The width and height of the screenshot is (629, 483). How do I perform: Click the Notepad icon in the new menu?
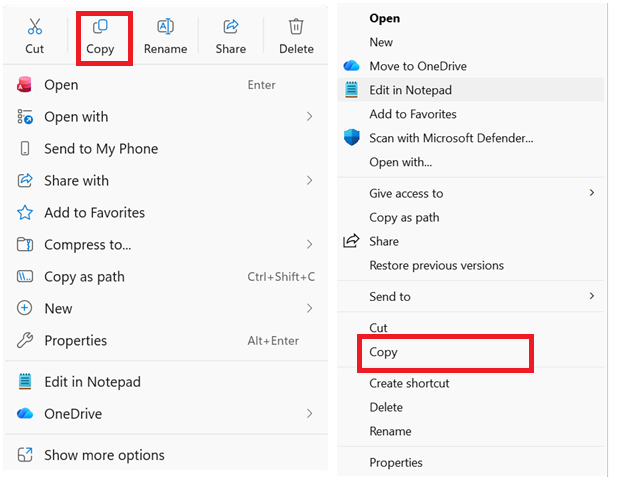tap(25, 382)
